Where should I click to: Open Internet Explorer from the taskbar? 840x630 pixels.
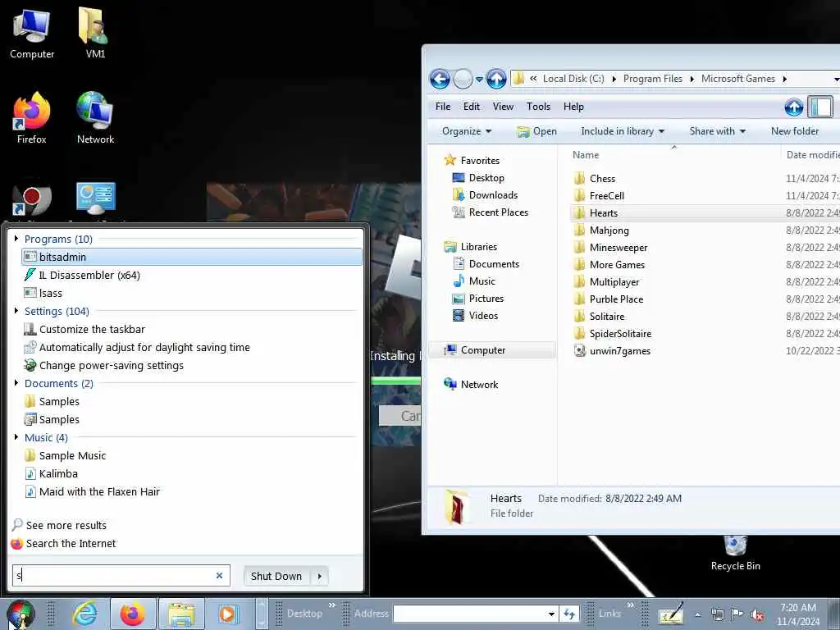coord(84,614)
